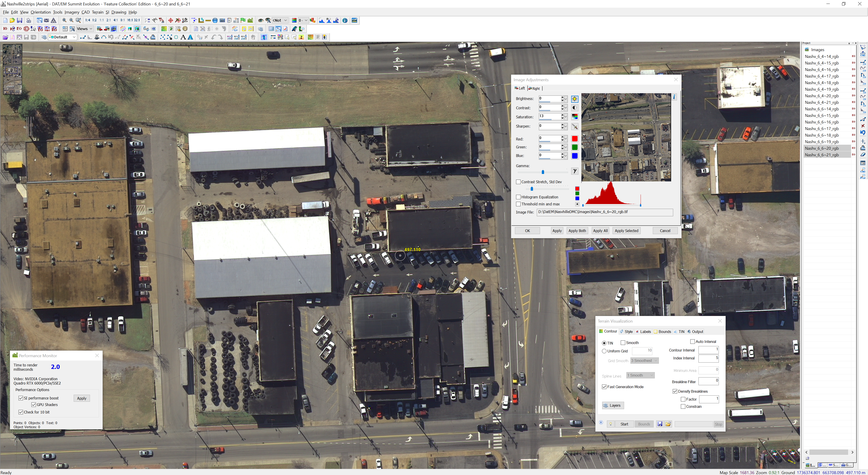Select the Uniform Grid radio button
The image size is (868, 475).
(x=604, y=351)
